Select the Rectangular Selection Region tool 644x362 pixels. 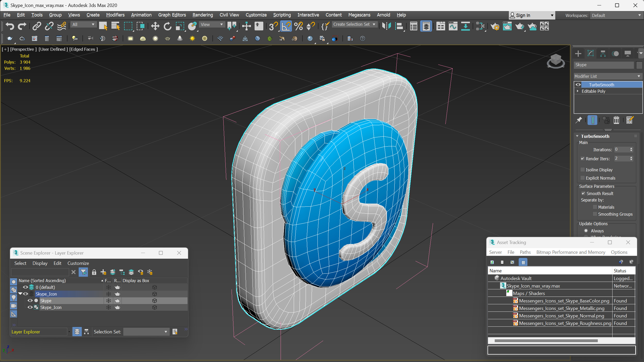[x=128, y=26]
